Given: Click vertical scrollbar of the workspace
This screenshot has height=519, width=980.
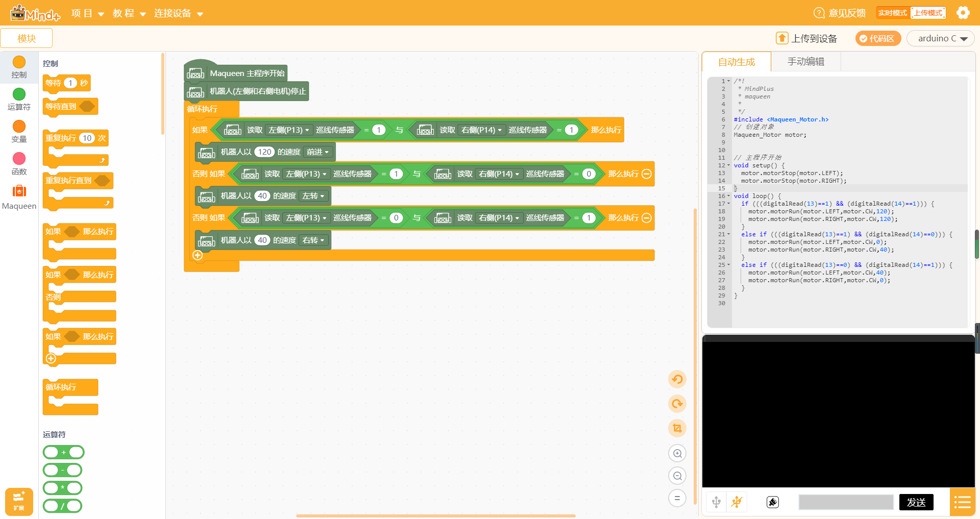Looking at the screenshot, I should (x=695, y=356).
